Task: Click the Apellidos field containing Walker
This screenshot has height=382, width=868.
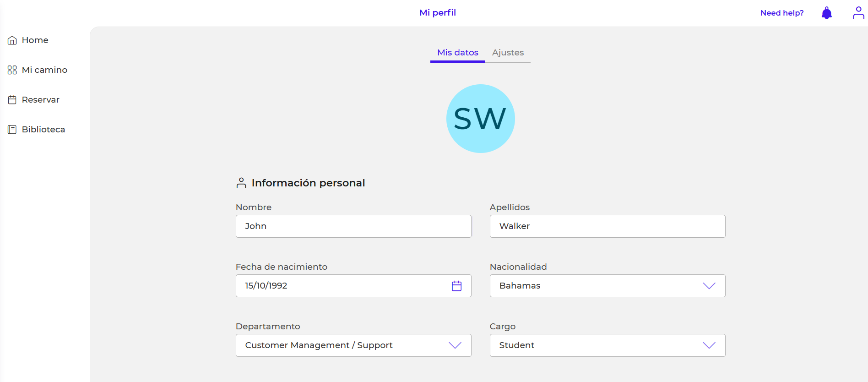Action: point(607,226)
